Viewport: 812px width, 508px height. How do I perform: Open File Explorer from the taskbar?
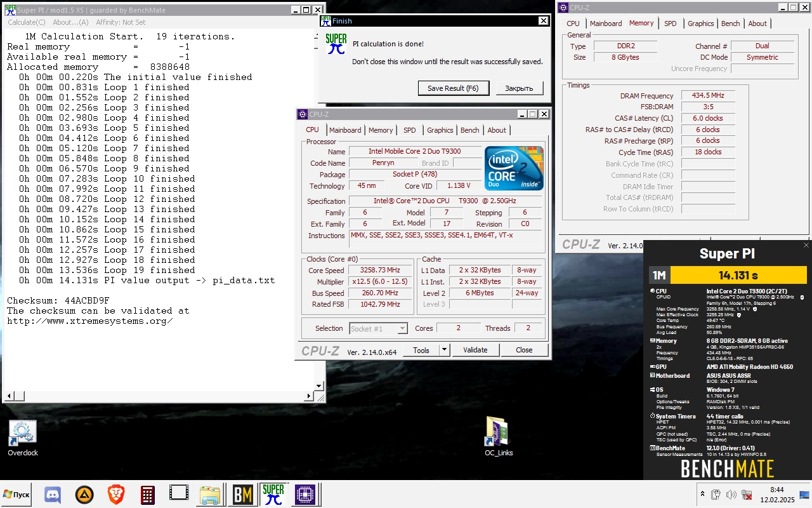pos(210,494)
